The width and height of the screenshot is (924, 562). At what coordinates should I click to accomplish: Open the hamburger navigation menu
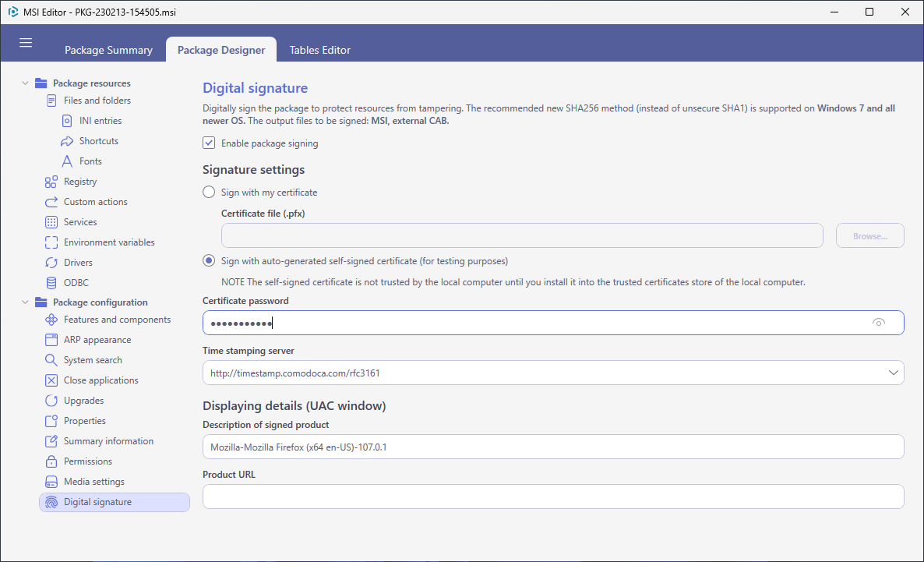26,42
